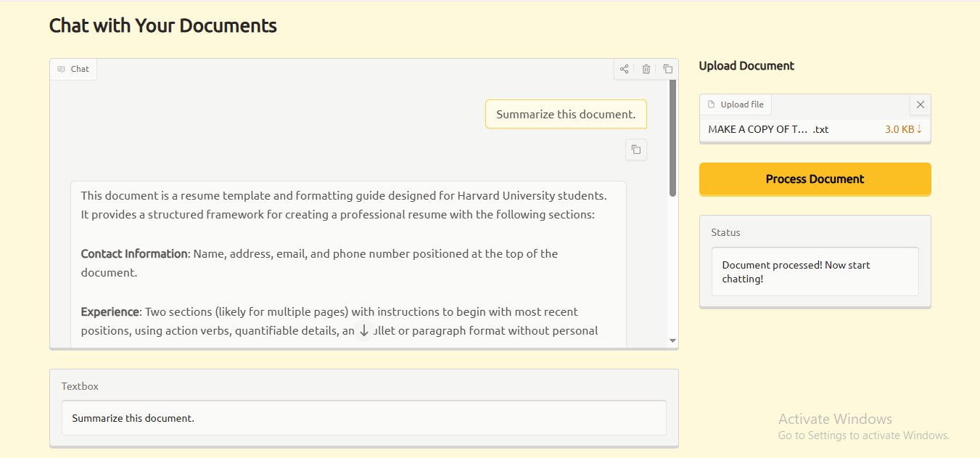
Task: Click the file icon beside Upload file
Action: [711, 105]
